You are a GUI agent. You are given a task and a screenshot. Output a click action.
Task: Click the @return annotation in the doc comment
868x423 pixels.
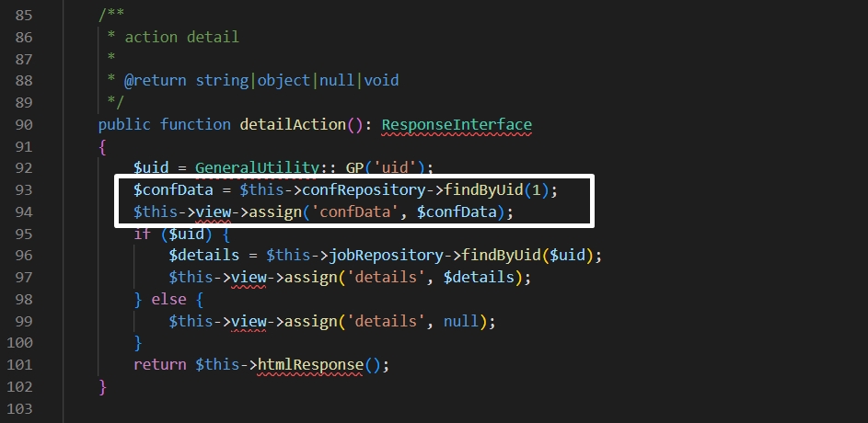click(x=156, y=80)
